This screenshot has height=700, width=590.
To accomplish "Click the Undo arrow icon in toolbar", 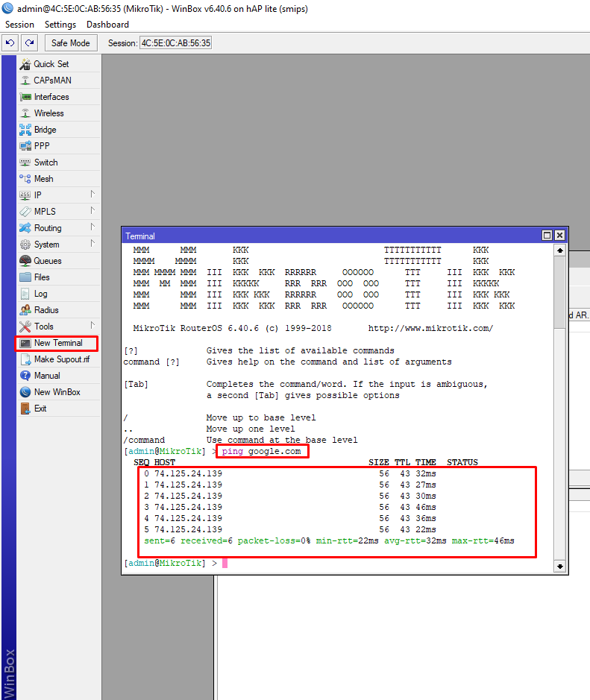I will pyautogui.click(x=10, y=42).
